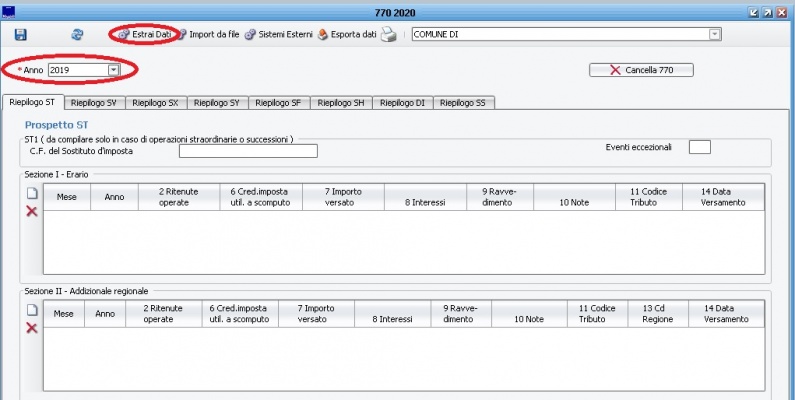Click the printer icon in toolbar
795x400 pixels.
(388, 34)
